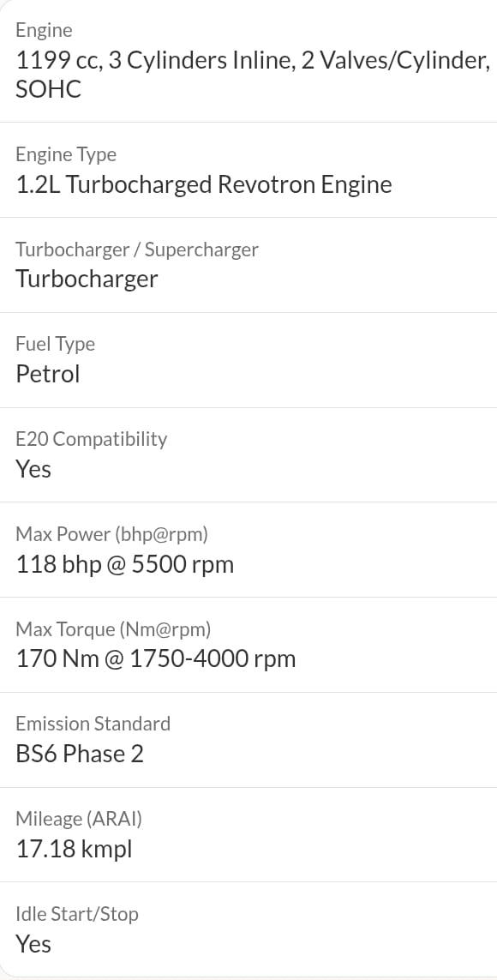The image size is (497, 980).
Task: Select the Max Torque (Nm@rpm) label
Action: pos(113,629)
